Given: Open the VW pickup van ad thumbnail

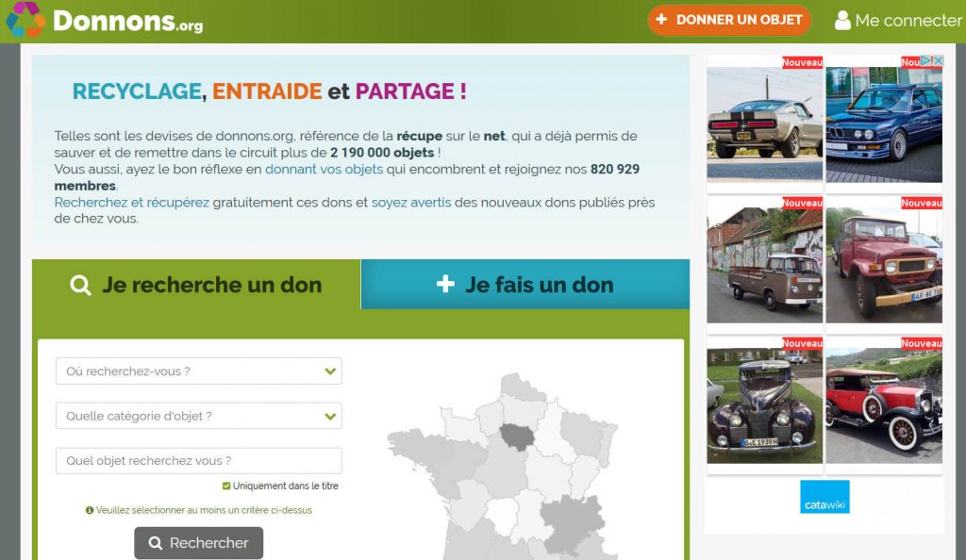Looking at the screenshot, I should tap(764, 265).
